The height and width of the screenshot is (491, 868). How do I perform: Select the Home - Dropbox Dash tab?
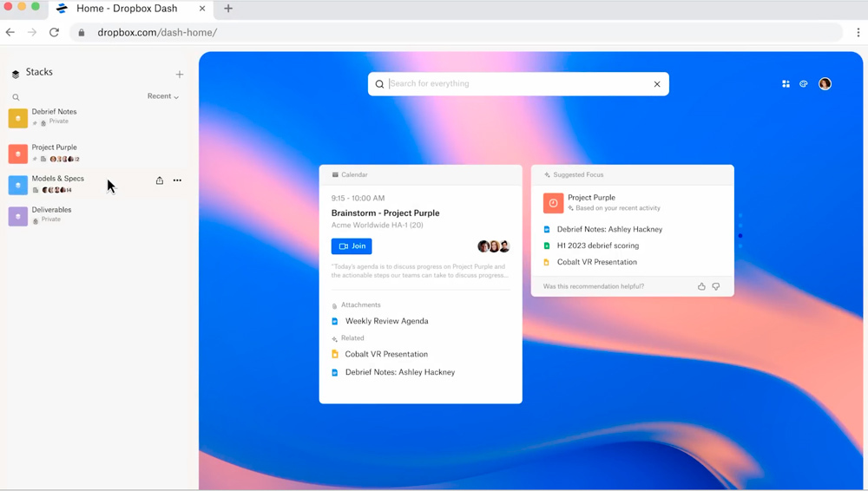pos(131,9)
